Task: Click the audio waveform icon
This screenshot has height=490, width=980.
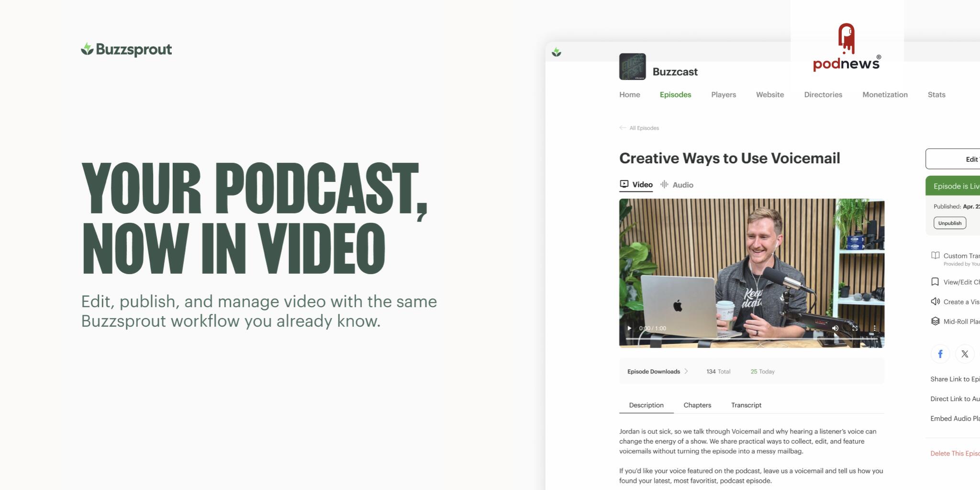Action: pos(664,184)
